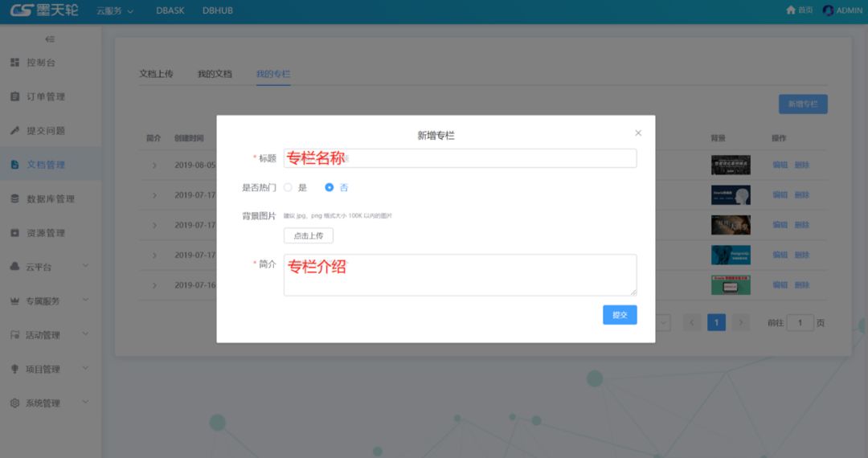The width and height of the screenshot is (868, 458).
Task: Collapse the left sidebar with the fold icon
Action: click(50, 39)
